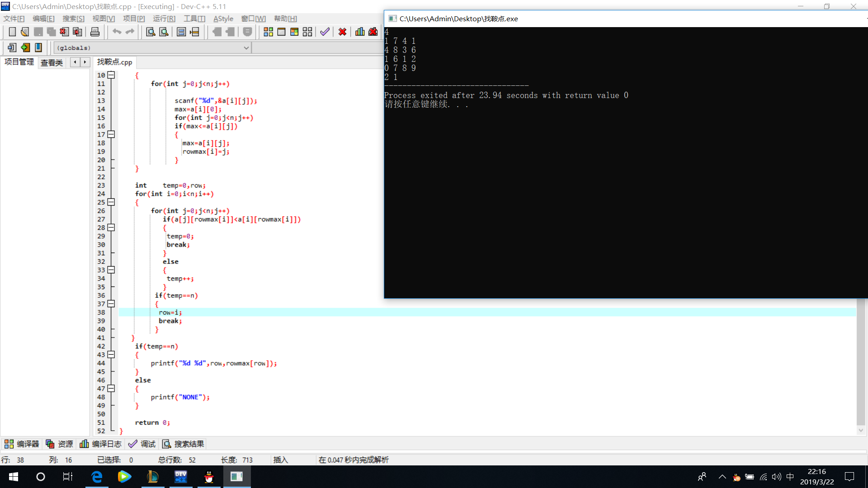Open the 编译器 bottom tab
This screenshot has height=488, width=868.
pyautogui.click(x=22, y=444)
